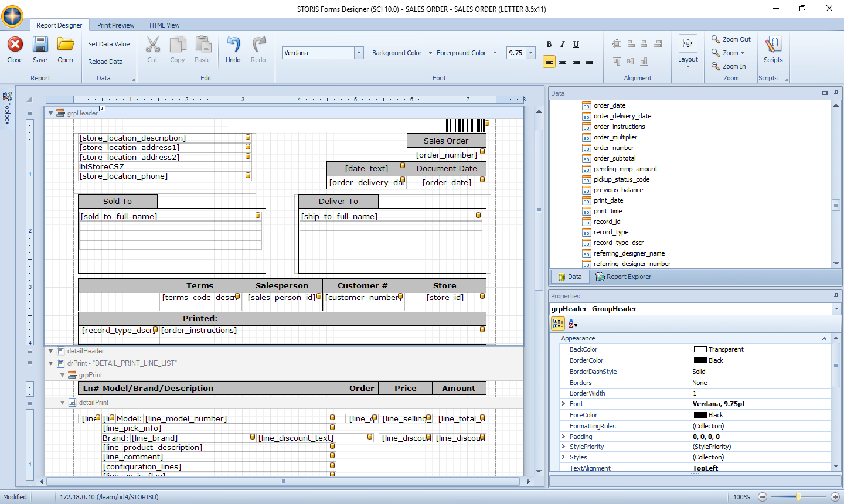Open the Background Color picker
Screen dimensions: 844x504
401,53
